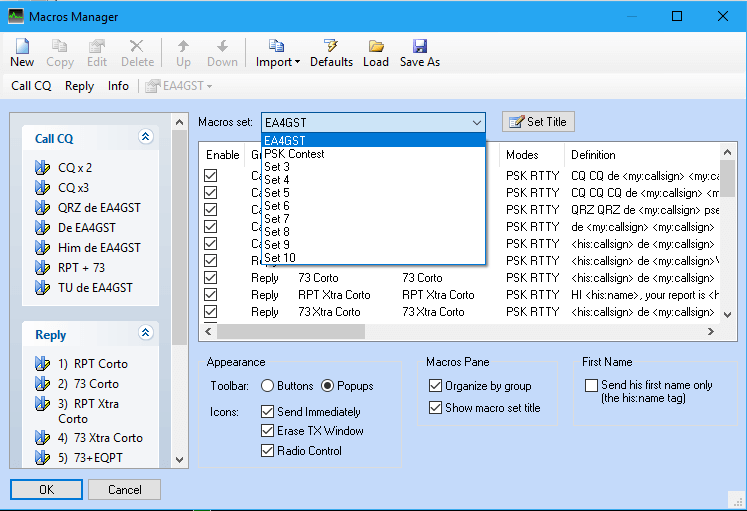Move macro Up with the toolbar arrow
Screen dimensions: 747x511
pos(183,53)
